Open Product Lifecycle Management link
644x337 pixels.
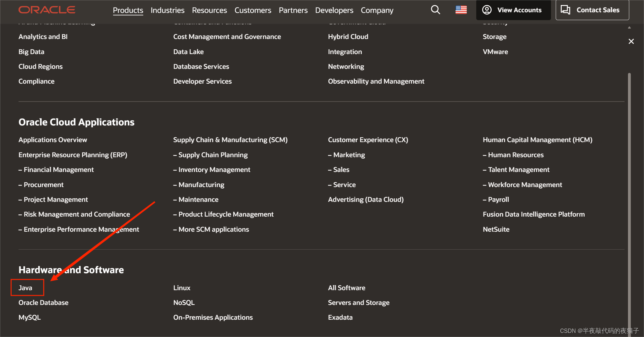coord(223,214)
